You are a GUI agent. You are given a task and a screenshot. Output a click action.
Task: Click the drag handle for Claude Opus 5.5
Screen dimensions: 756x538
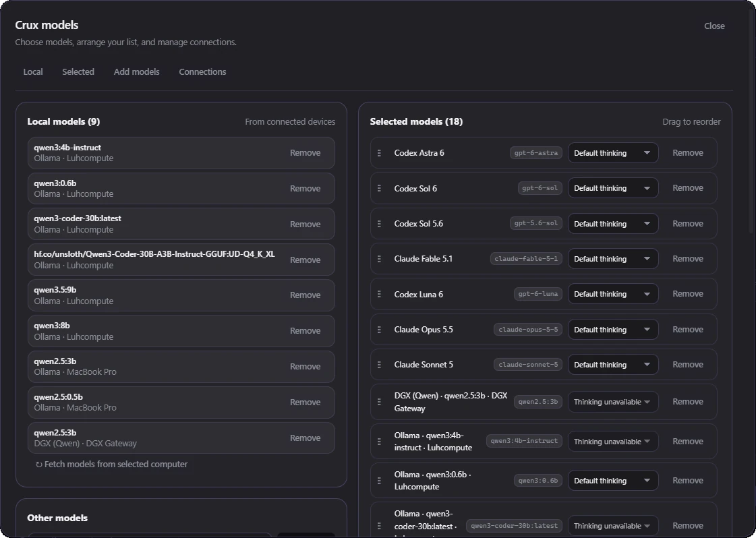click(379, 330)
